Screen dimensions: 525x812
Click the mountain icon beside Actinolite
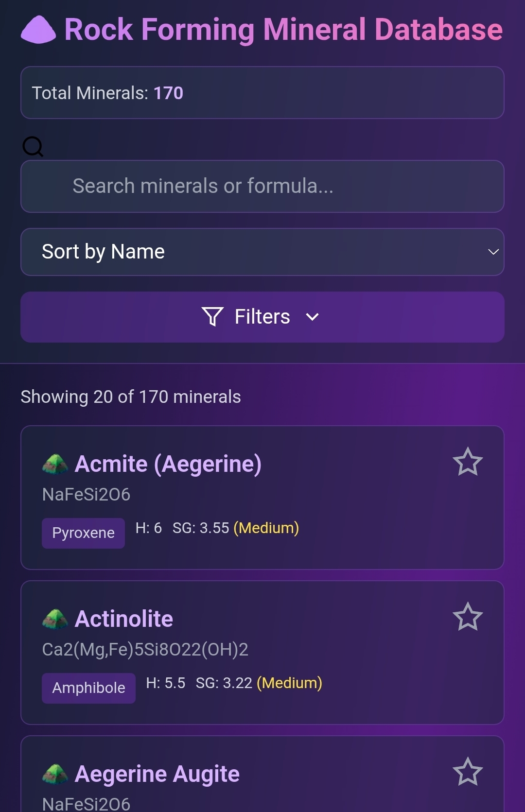coord(55,619)
